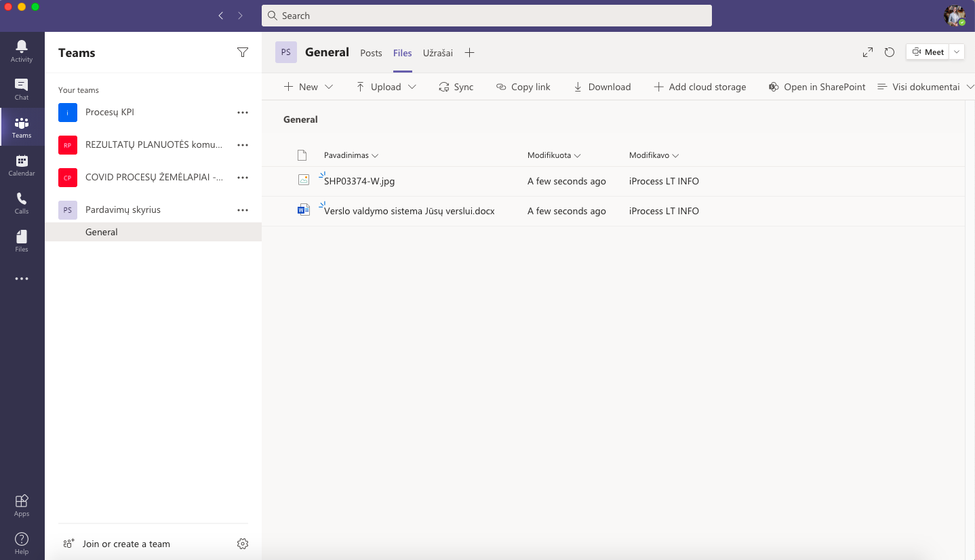Open the Pardavimų skyrius team
The height and width of the screenshot is (560, 975).
pos(123,210)
